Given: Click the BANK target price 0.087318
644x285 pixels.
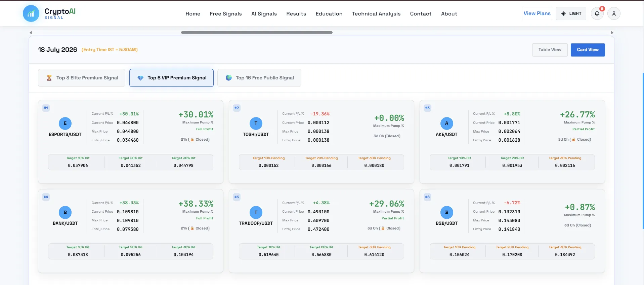Looking at the screenshot, I should pyautogui.click(x=78, y=255).
